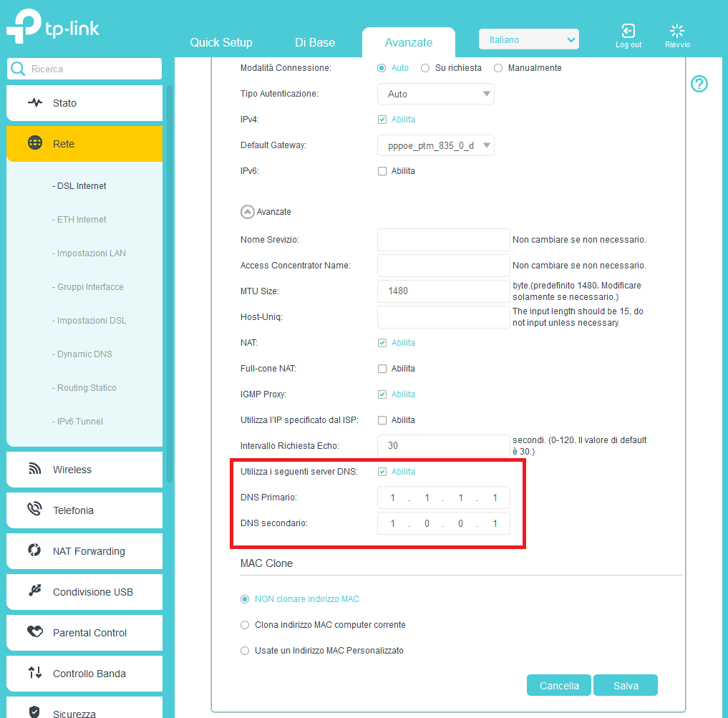Open the Italiano language dropdown
The width and height of the screenshot is (728, 718).
(528, 40)
